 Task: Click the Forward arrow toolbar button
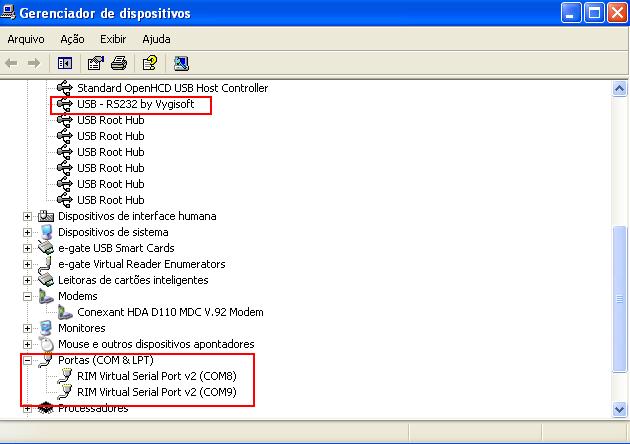click(x=34, y=63)
